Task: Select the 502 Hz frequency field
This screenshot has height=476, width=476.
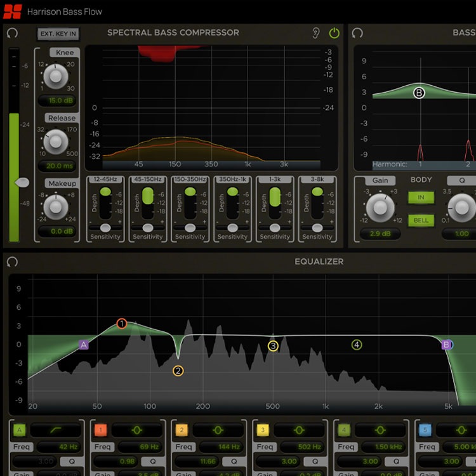Action: [x=301, y=447]
